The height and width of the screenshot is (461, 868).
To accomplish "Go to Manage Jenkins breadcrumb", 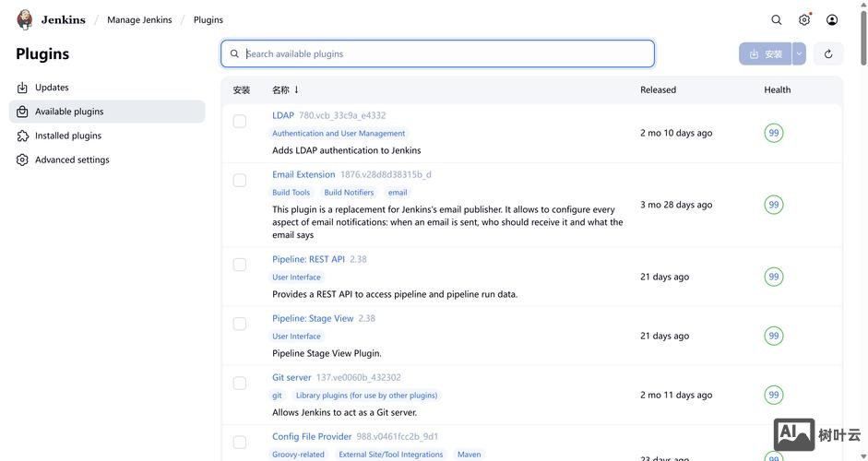I will point(139,19).
